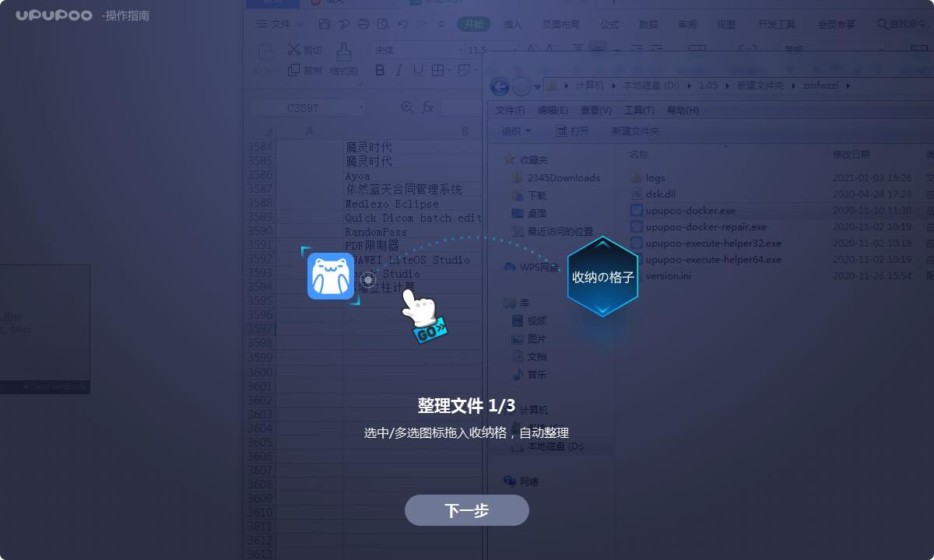
Task: Click the blue upupoo cat mascot icon
Action: pos(331,276)
